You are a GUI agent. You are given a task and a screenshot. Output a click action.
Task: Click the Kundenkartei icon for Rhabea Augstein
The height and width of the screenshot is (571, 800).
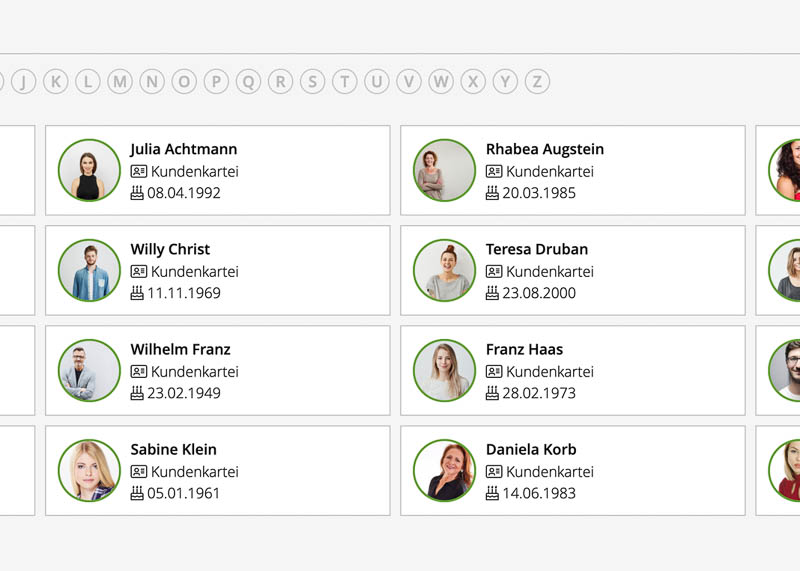[x=494, y=171]
